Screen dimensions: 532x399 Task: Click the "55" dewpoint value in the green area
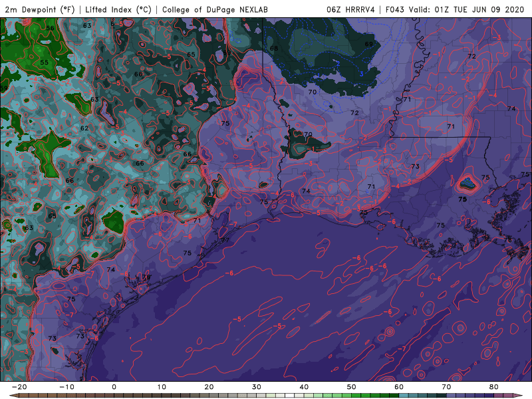[44, 63]
